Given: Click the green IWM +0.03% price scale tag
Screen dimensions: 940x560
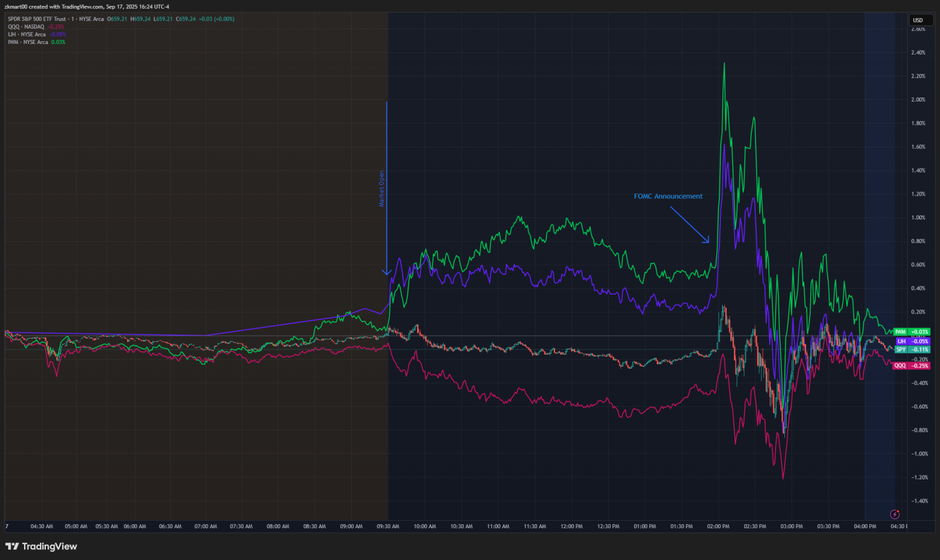Looking at the screenshot, I should click(x=912, y=332).
